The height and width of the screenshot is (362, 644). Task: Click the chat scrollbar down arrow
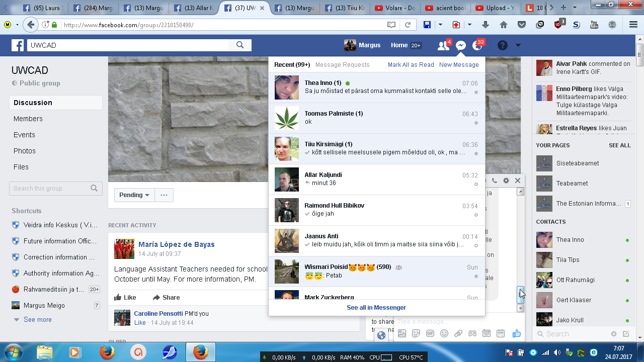pos(521,308)
